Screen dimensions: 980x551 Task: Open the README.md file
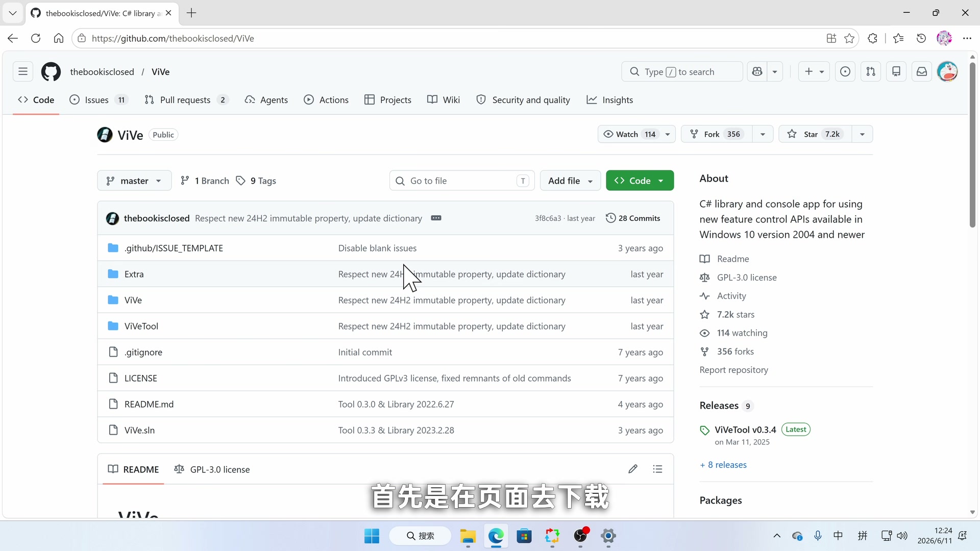tap(149, 404)
